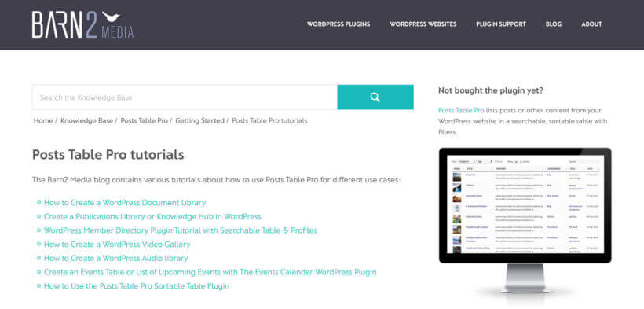This screenshot has width=644, height=309.
Task: Open Create an Events Table tutorial link
Action: [210, 272]
